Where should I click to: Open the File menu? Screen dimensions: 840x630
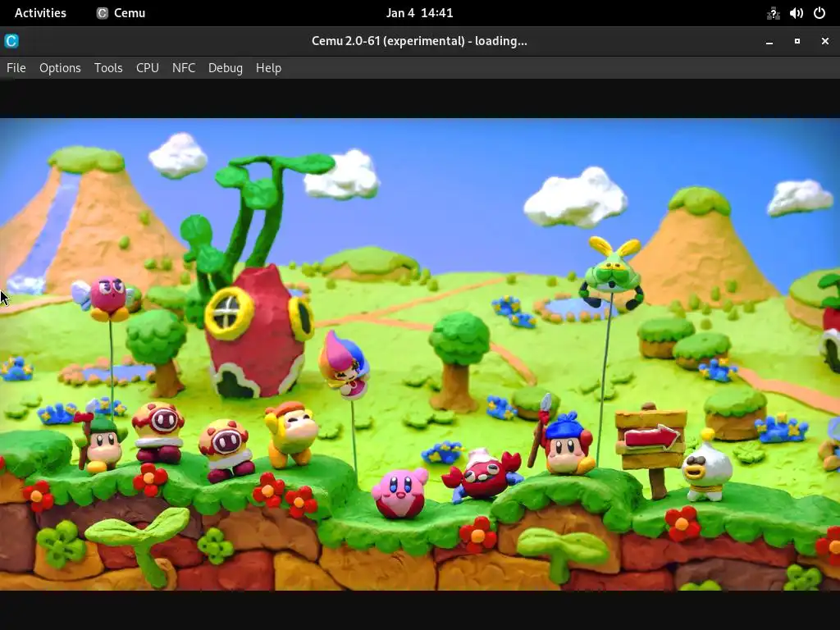click(16, 68)
